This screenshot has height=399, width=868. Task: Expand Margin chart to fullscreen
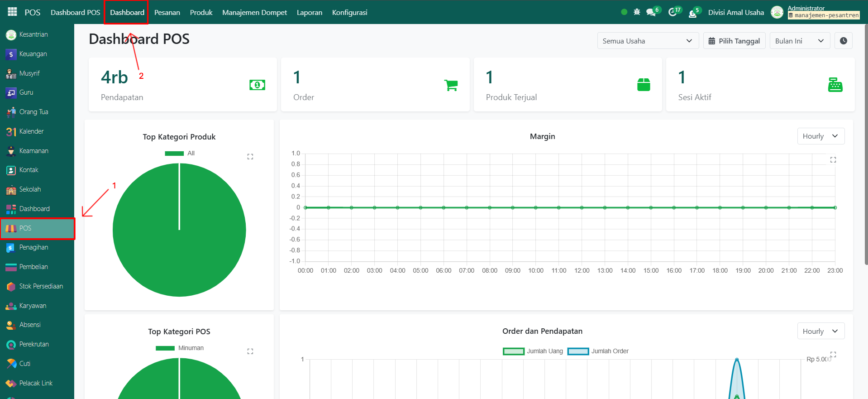pyautogui.click(x=833, y=160)
